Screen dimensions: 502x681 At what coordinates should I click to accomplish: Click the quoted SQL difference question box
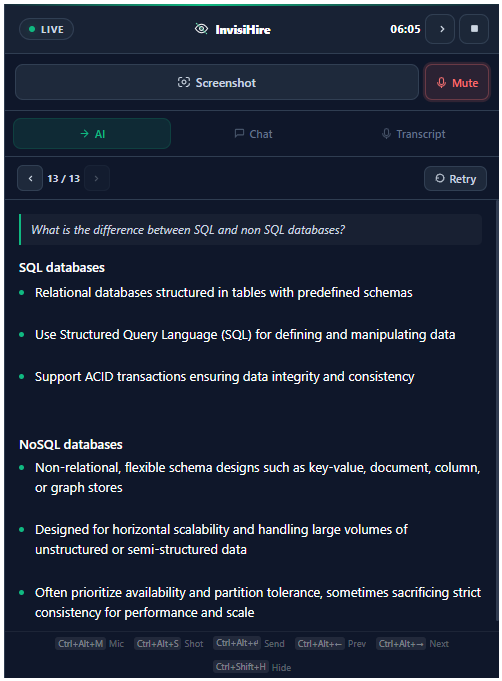[250, 229]
